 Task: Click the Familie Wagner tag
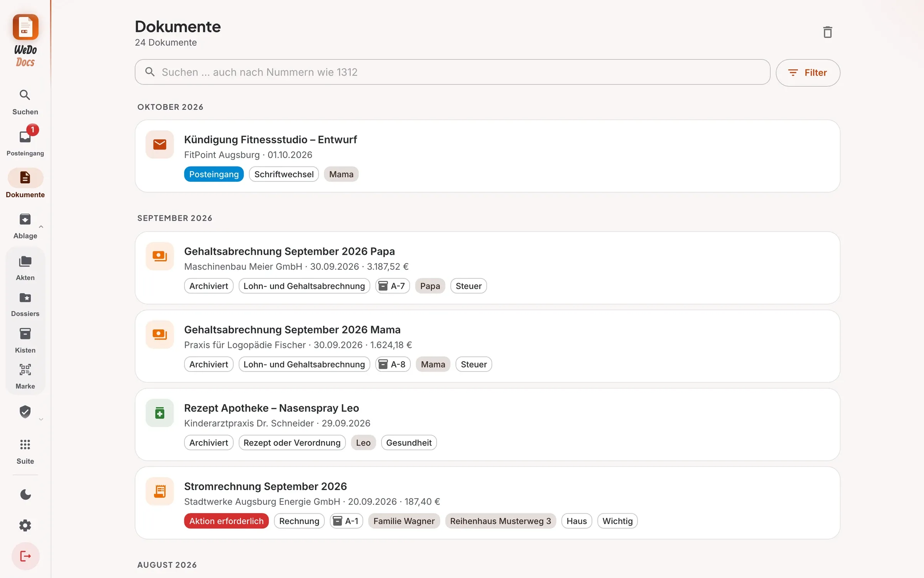click(x=404, y=521)
